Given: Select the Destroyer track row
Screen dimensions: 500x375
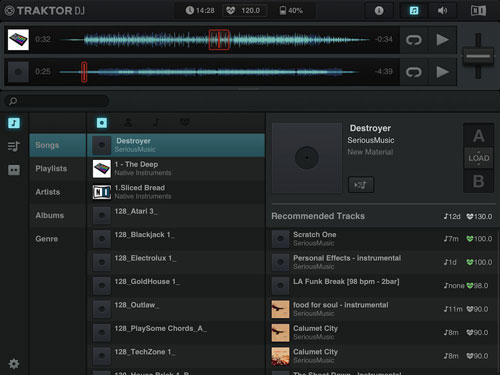Looking at the screenshot, I should point(176,145).
